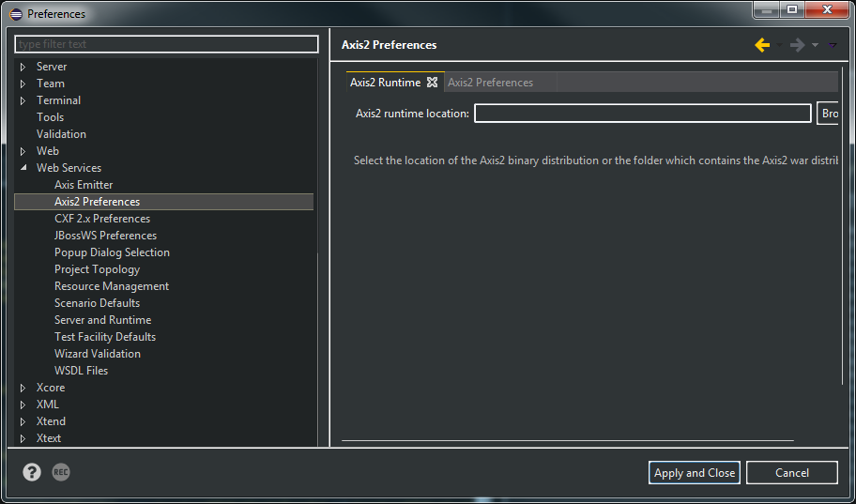This screenshot has width=856, height=504.
Task: Expand the XML tree node
Action: pos(23,405)
